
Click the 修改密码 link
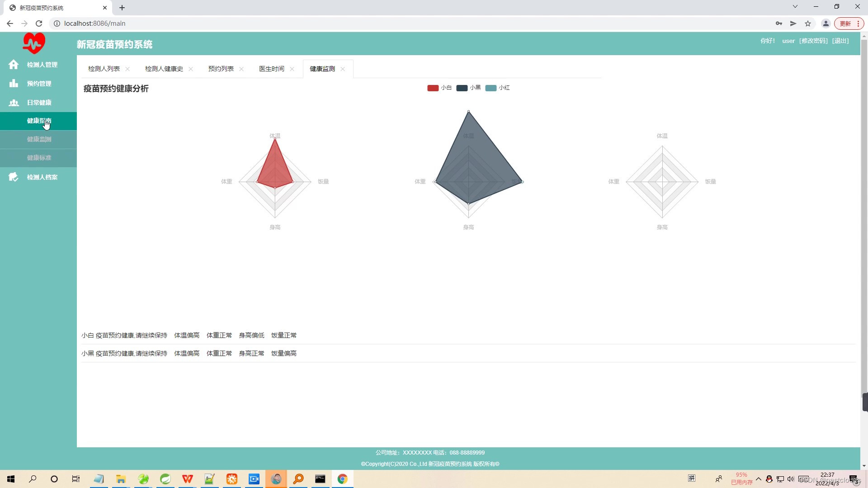(813, 41)
